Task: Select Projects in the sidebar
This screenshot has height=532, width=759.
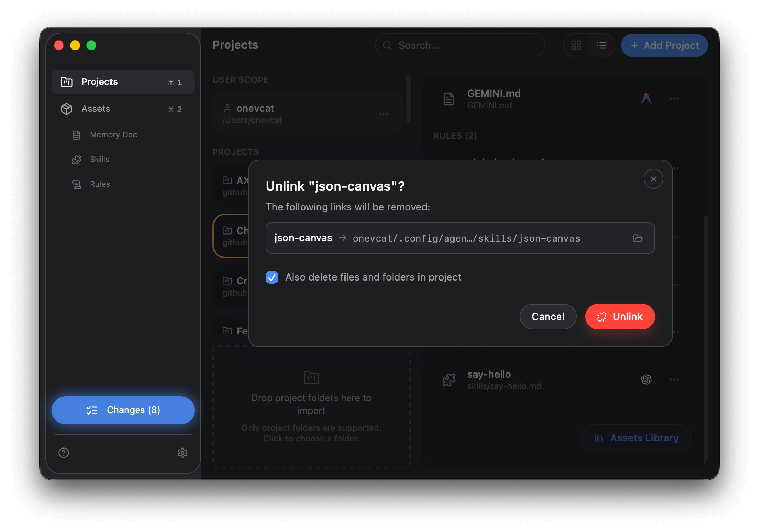Action: tap(99, 82)
